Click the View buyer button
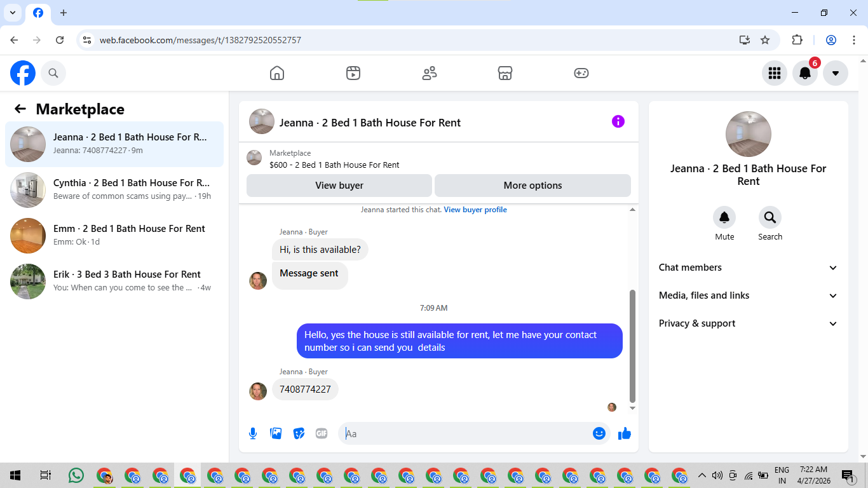The image size is (868, 488). tap(339, 186)
